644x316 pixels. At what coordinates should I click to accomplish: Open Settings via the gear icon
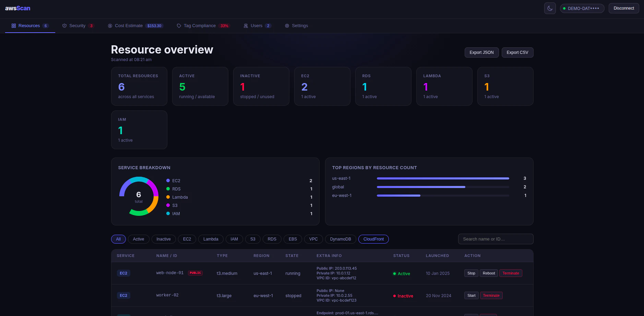pyautogui.click(x=287, y=25)
